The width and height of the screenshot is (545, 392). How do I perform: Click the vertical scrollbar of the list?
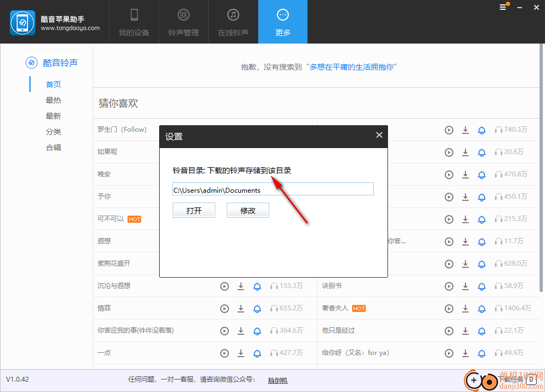(541, 168)
